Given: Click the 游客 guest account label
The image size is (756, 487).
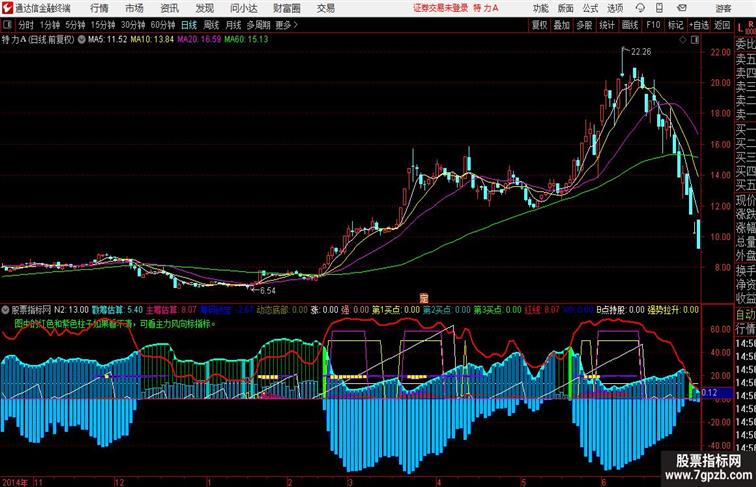Looking at the screenshot, I should (x=723, y=8).
